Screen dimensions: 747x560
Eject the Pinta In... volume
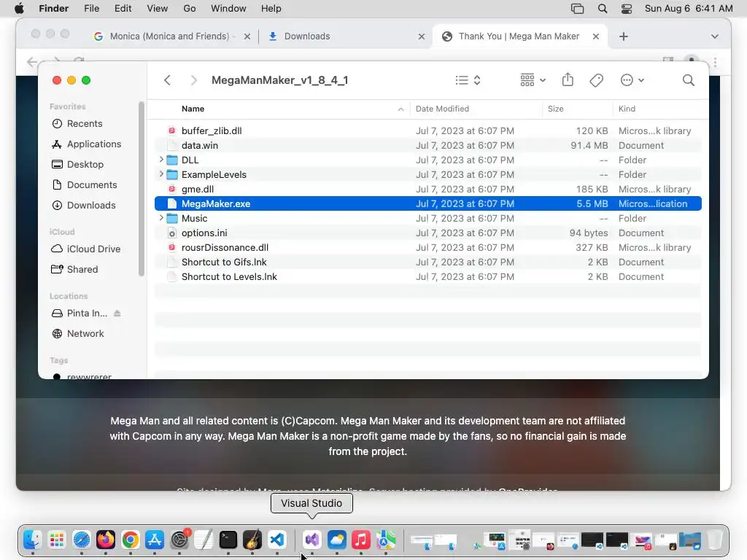coord(117,314)
